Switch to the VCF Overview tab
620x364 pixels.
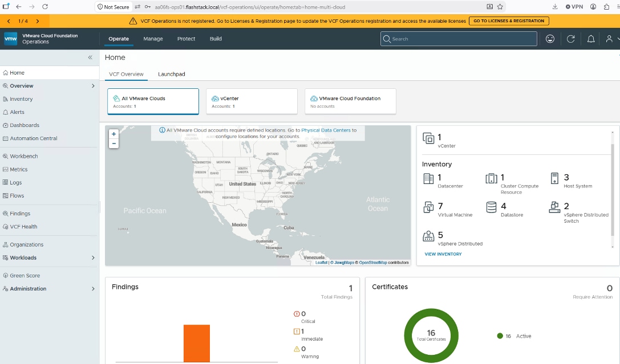point(126,74)
